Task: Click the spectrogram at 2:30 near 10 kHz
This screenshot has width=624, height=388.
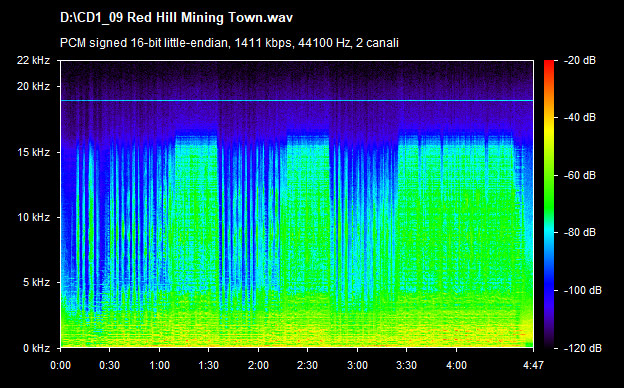Action: coord(307,217)
